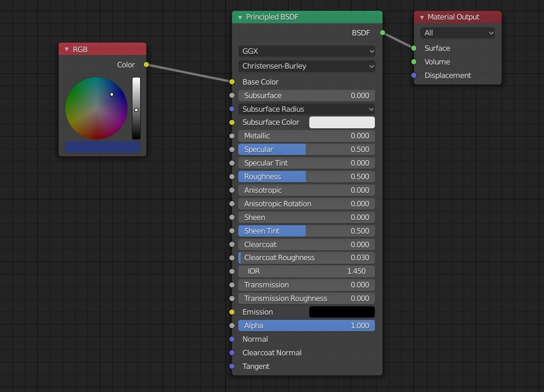The height and width of the screenshot is (392, 544).
Task: Click the Tangent input socket
Action: [232, 367]
